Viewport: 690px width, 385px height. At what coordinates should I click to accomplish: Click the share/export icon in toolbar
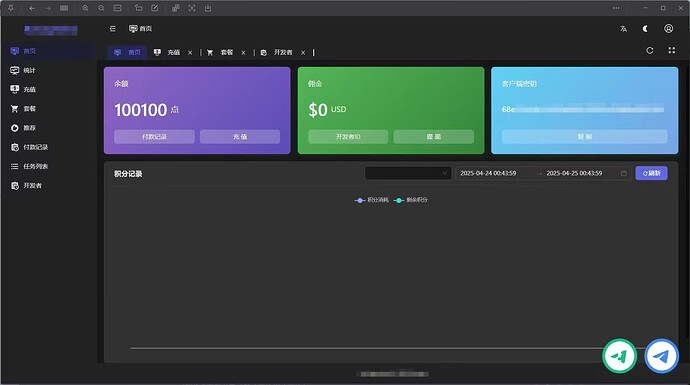coord(208,8)
